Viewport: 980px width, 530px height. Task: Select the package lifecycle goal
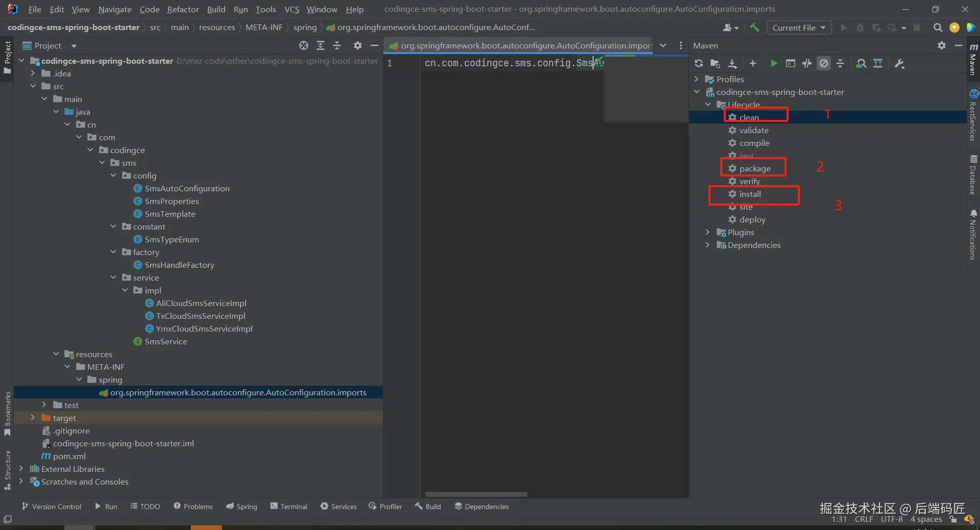click(754, 168)
